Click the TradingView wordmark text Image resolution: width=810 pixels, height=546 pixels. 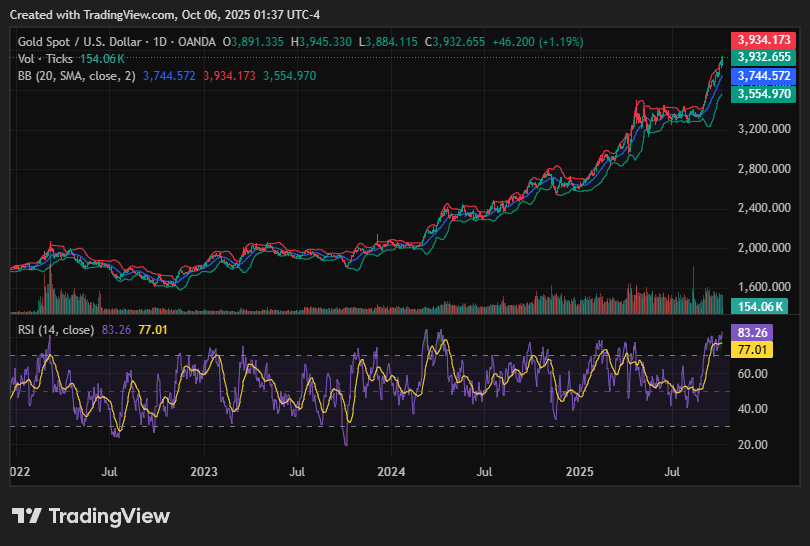point(109,516)
